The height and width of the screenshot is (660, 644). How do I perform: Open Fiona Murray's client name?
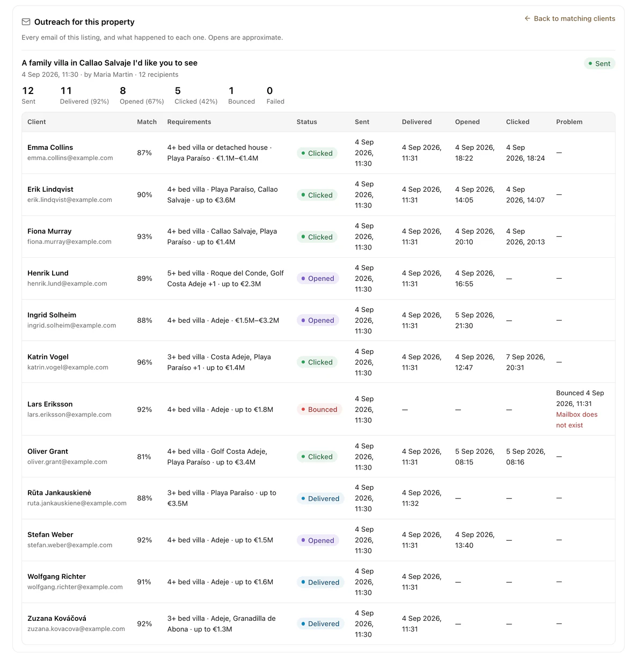(x=49, y=231)
